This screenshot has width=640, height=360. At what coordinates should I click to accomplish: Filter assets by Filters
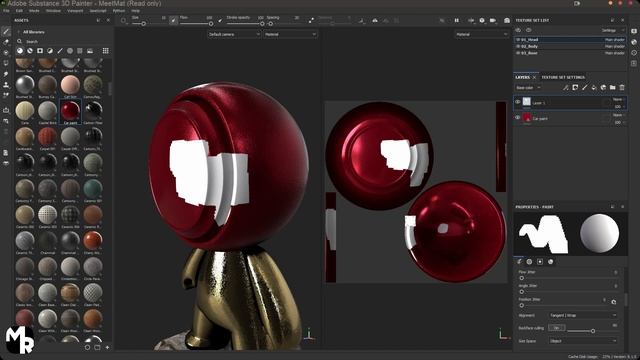click(50, 51)
